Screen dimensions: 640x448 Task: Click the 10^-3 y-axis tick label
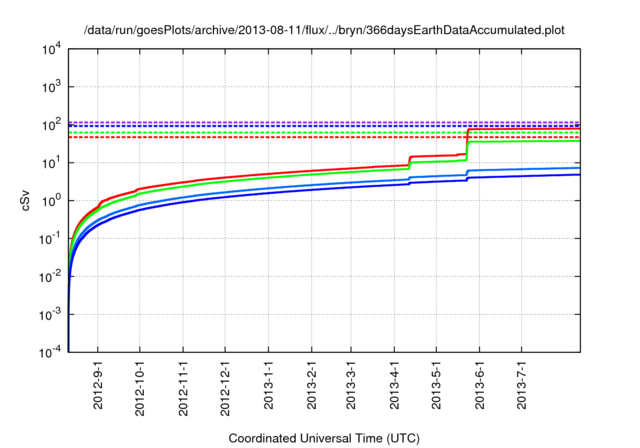[x=51, y=314]
